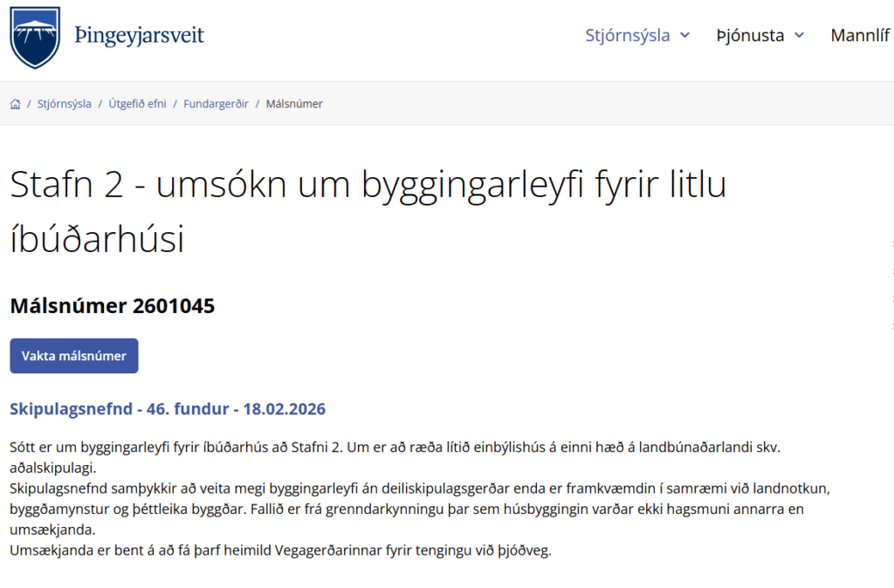Click the sentence starting 'Umsækjanda er bent'

pyautogui.click(x=279, y=550)
